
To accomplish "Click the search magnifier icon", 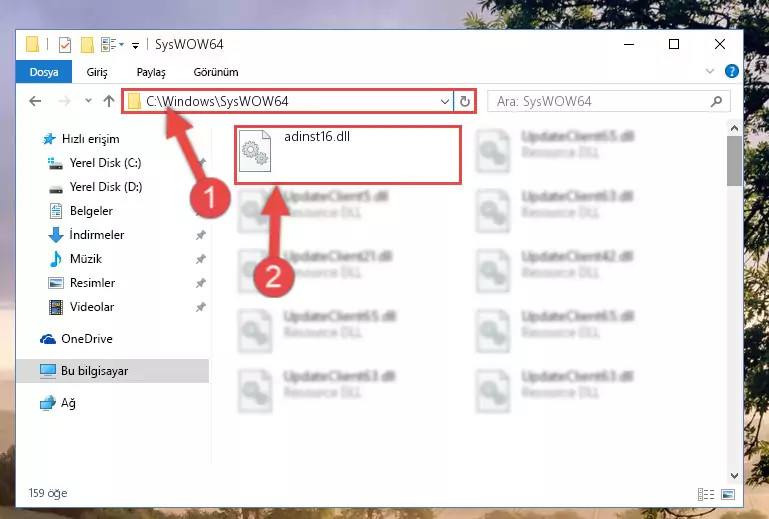I will point(717,102).
